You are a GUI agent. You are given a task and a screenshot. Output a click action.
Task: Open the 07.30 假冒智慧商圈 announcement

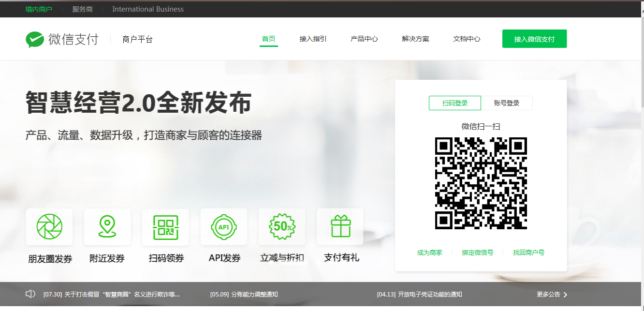tap(111, 295)
